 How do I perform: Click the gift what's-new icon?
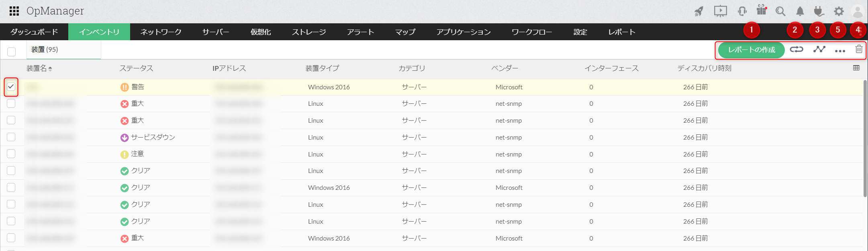[761, 10]
